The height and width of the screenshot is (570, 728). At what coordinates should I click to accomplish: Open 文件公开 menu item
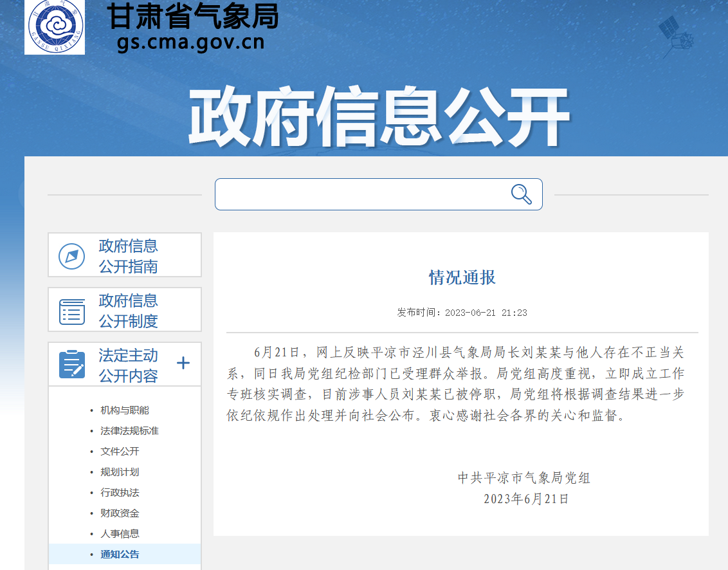[x=120, y=452]
